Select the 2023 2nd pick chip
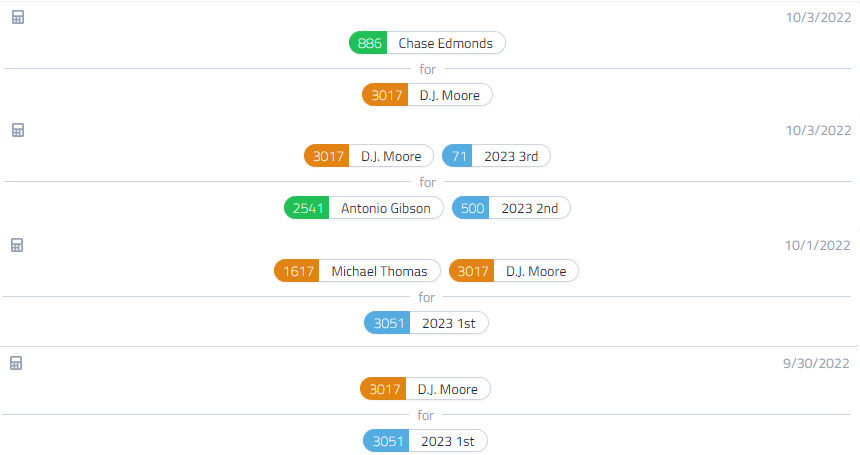This screenshot has height=455, width=860. click(x=511, y=208)
